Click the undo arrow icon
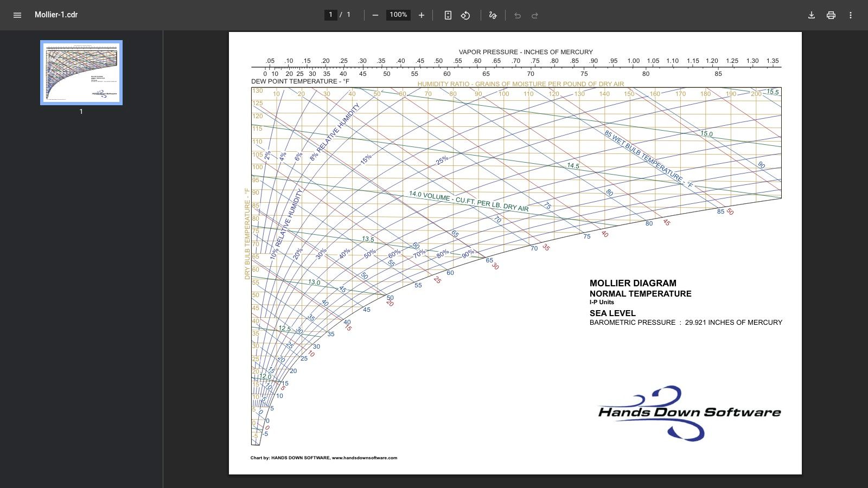The height and width of the screenshot is (488, 868). pos(518,15)
